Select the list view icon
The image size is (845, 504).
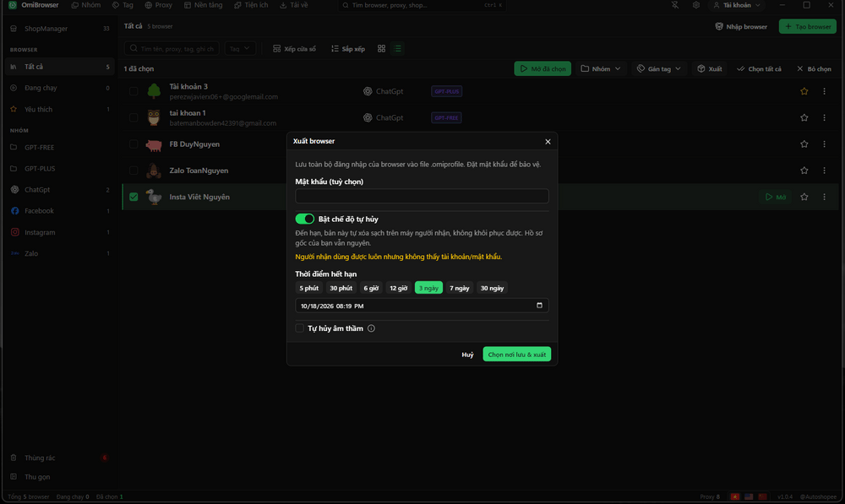(398, 48)
